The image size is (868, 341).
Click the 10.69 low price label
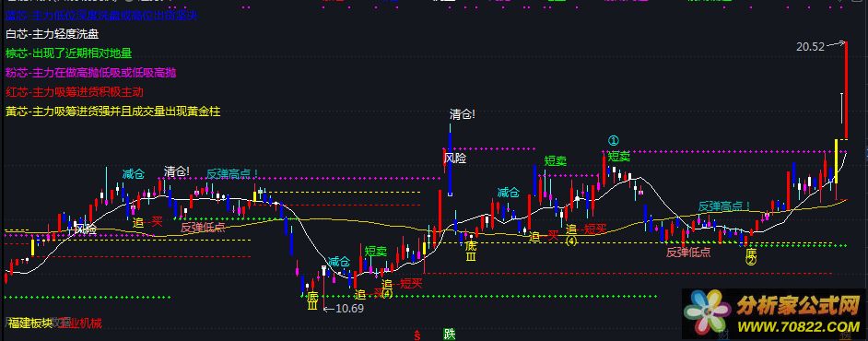(349, 309)
